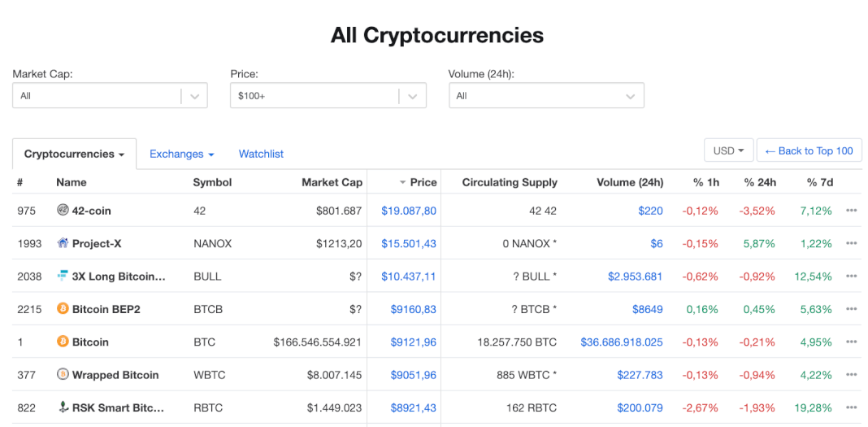Open the Bitcoin name link
Image resolution: width=868 pixels, height=427 pixels.
pos(90,342)
